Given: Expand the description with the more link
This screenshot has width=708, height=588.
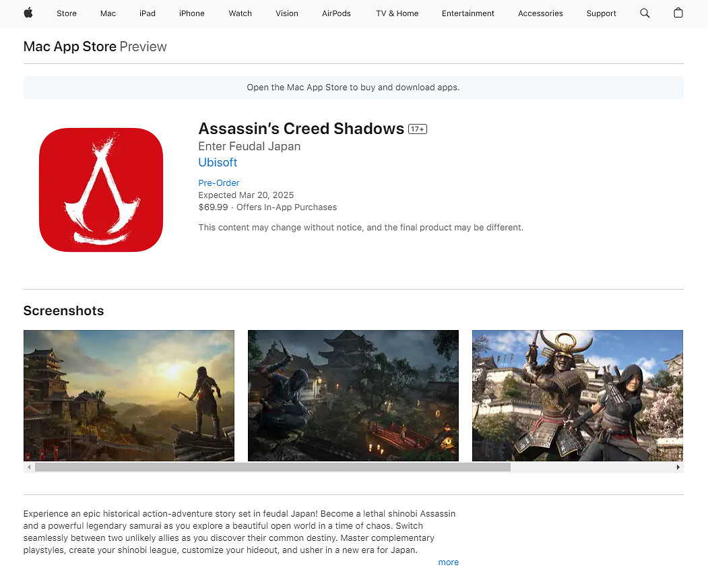Looking at the screenshot, I should pos(449,562).
